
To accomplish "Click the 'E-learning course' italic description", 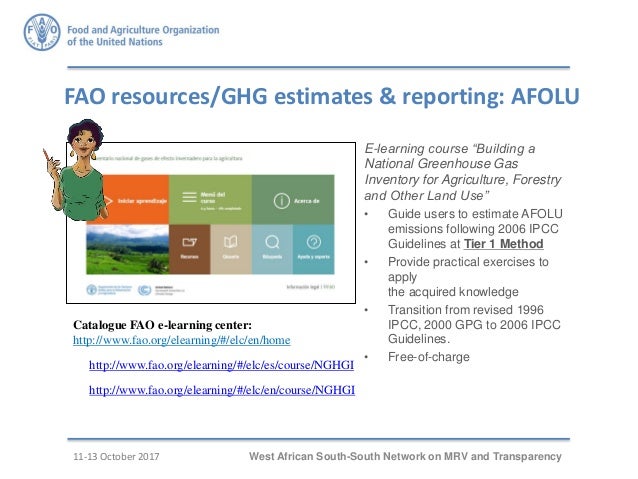I will tap(463, 172).
